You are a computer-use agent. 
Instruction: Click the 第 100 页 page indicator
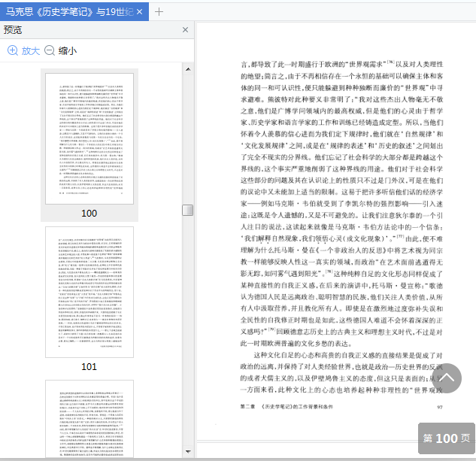click(x=446, y=438)
